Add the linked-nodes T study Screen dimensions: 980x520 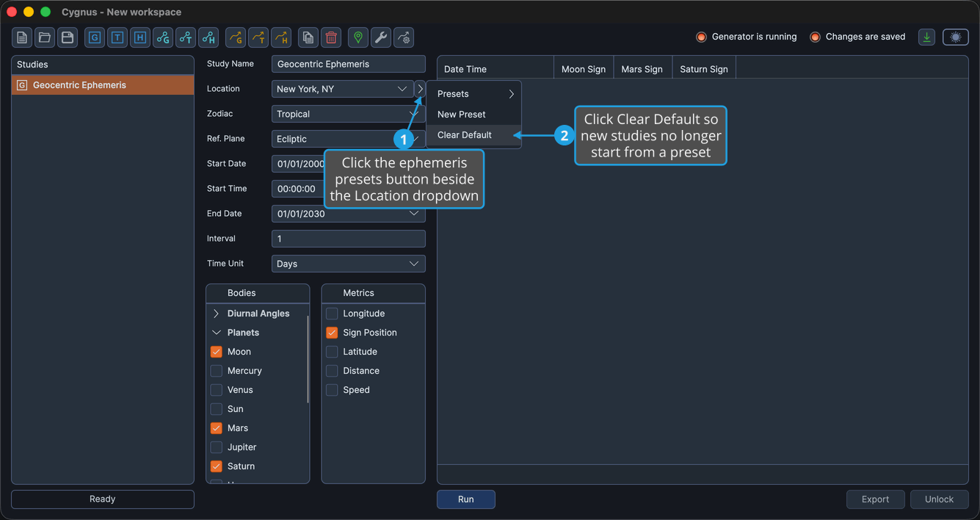186,37
